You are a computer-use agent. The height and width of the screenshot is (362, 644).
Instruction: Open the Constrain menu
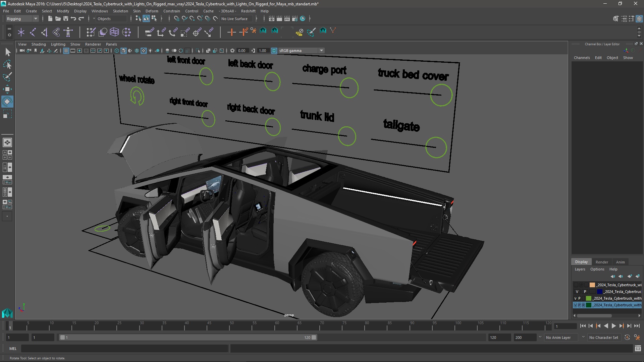(171, 11)
